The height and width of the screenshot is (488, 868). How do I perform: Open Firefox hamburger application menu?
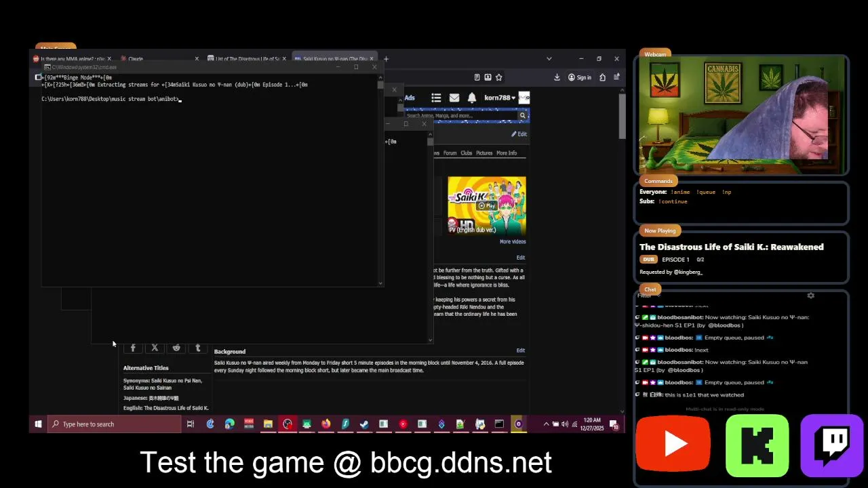tap(616, 77)
